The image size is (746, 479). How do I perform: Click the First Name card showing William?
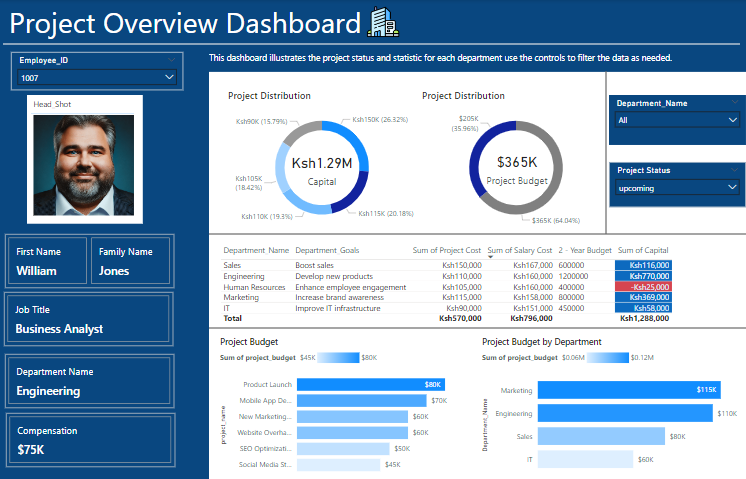coord(48,261)
